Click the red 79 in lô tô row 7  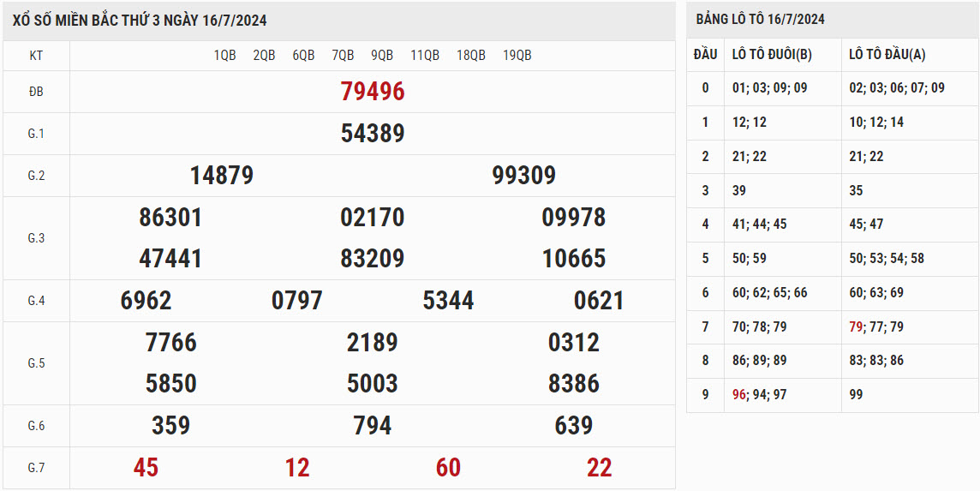(857, 326)
